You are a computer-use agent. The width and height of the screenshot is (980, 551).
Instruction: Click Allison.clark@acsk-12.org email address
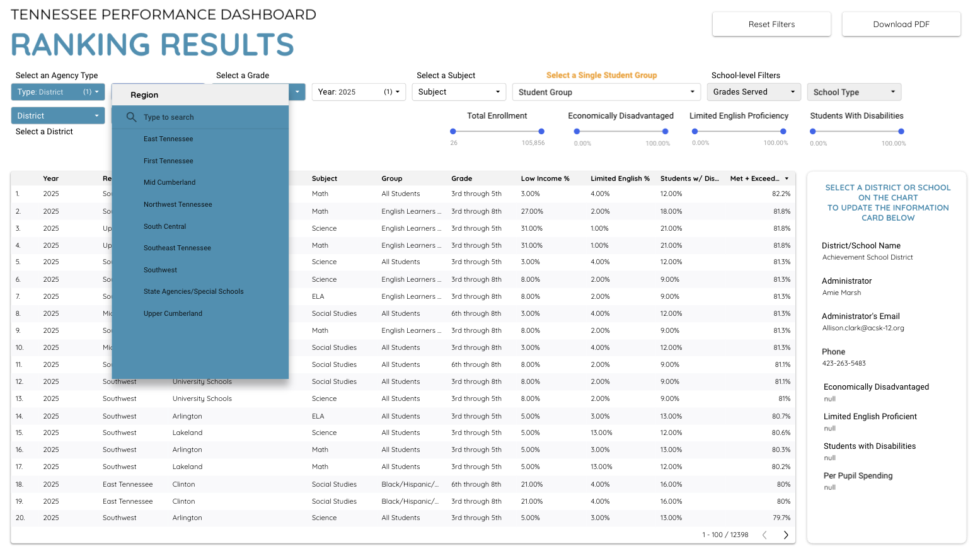(863, 328)
